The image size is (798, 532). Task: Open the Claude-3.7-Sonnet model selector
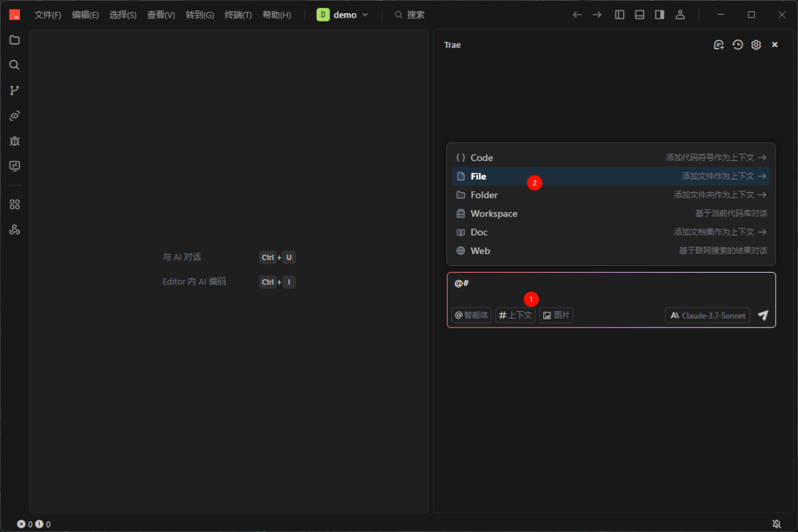coord(707,316)
